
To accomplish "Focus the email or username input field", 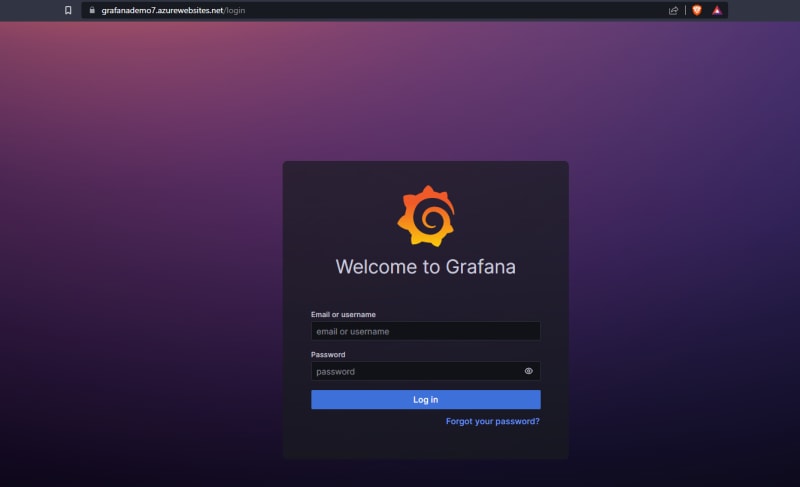I will (426, 331).
